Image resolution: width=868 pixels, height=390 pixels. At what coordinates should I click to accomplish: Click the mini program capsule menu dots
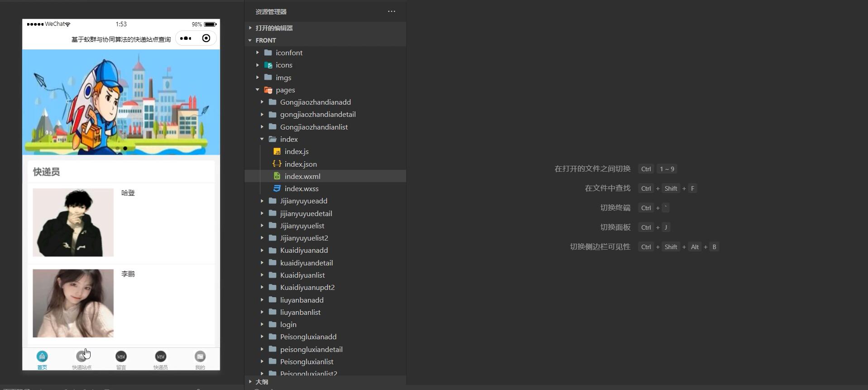coord(186,39)
